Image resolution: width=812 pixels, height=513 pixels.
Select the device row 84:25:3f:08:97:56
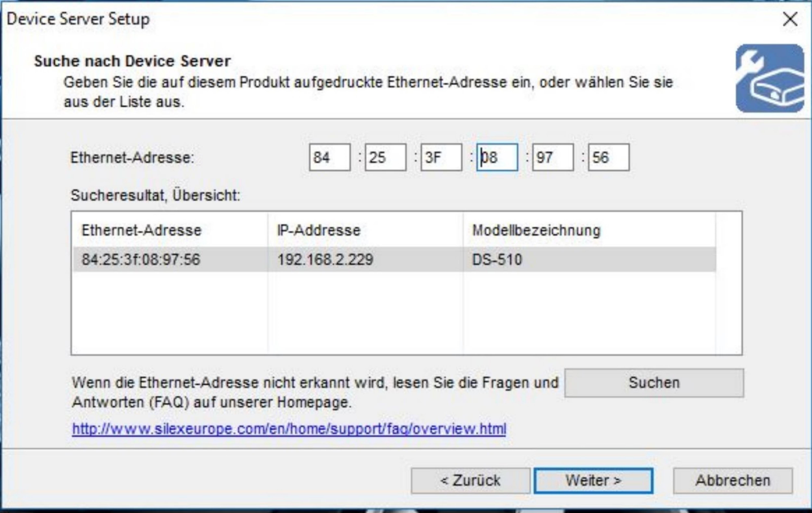coord(142,260)
